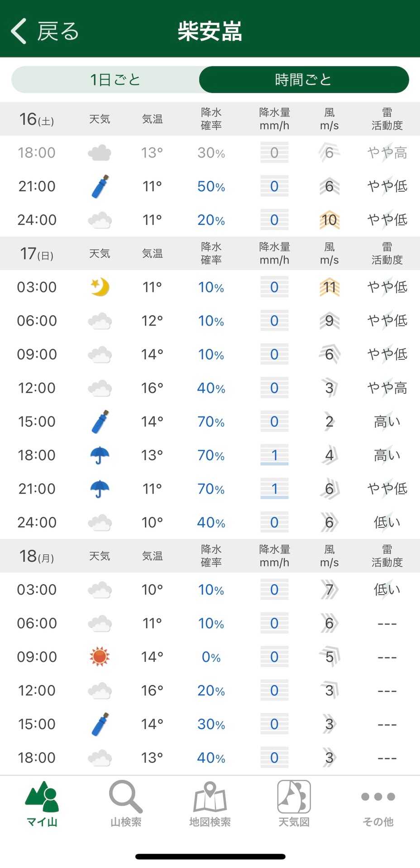Screen dimensions: 420x868
Task: Tap the orange wind 11 arrow icon
Action: pos(329,287)
